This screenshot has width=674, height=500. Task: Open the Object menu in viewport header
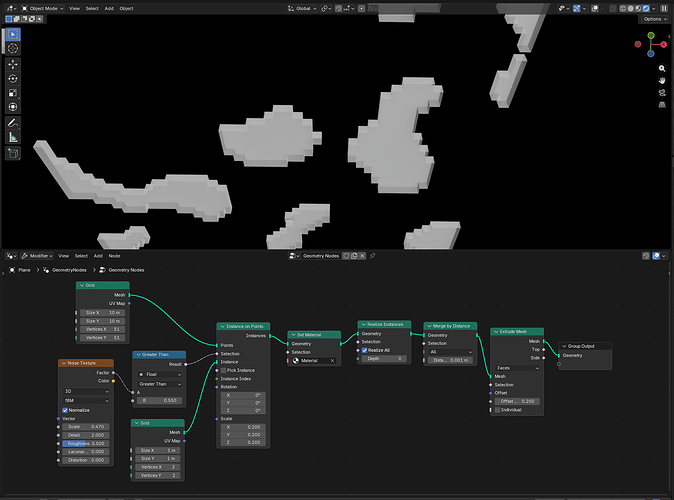point(126,8)
